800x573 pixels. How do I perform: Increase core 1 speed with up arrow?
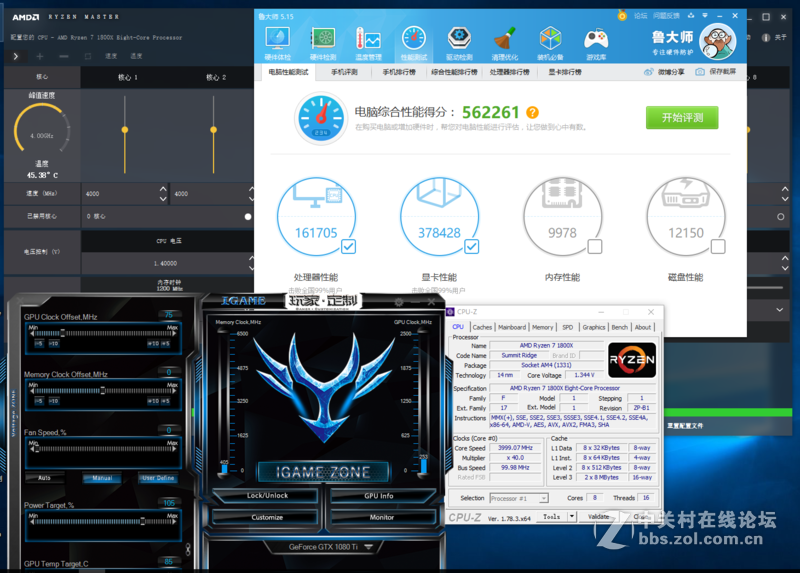point(163,189)
